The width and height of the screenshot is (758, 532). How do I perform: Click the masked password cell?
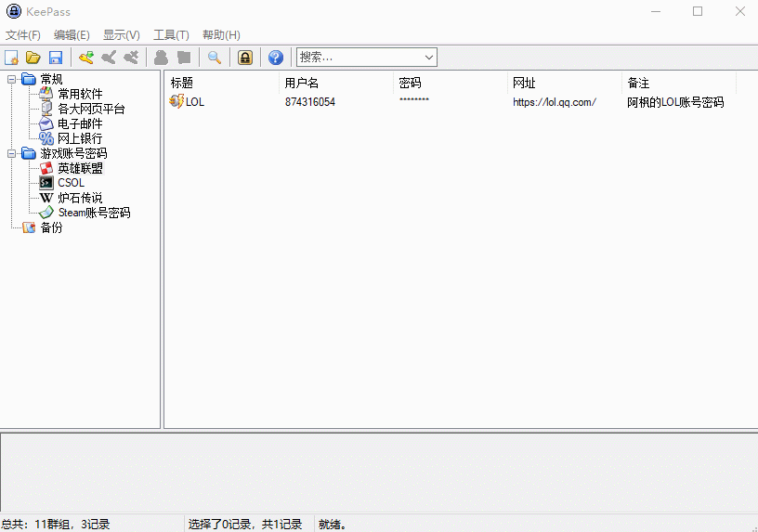pyautogui.click(x=414, y=100)
